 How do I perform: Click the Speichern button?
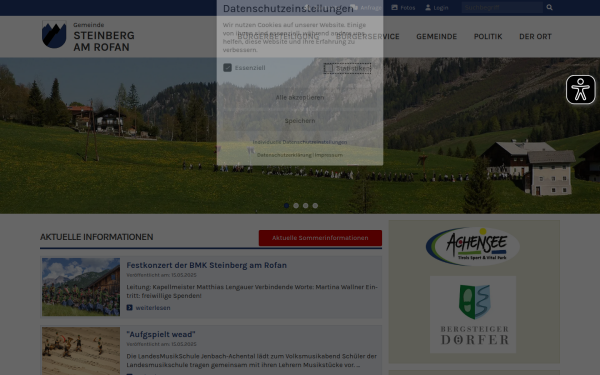(x=300, y=121)
